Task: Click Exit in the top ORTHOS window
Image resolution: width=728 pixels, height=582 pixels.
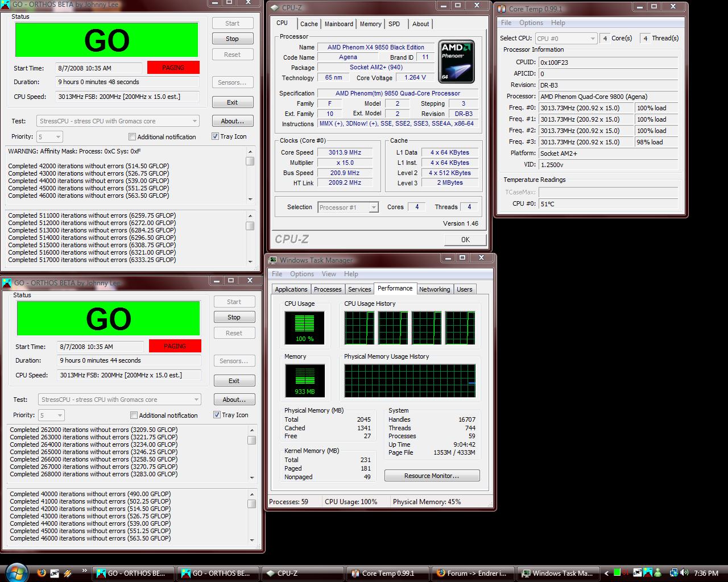Action: [x=232, y=102]
